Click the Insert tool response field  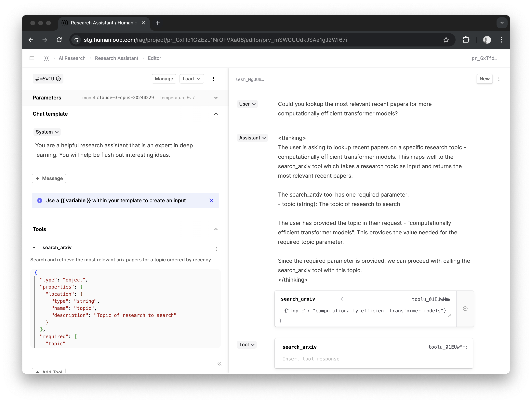[374, 359]
